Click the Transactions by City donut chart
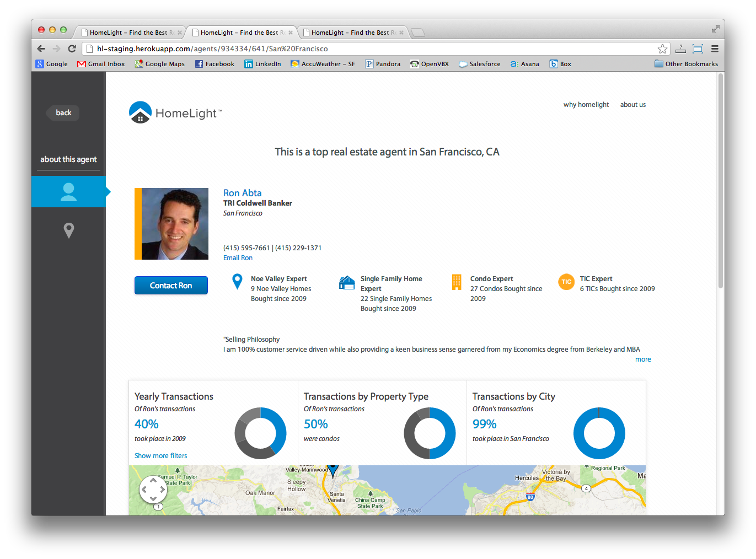 [599, 433]
